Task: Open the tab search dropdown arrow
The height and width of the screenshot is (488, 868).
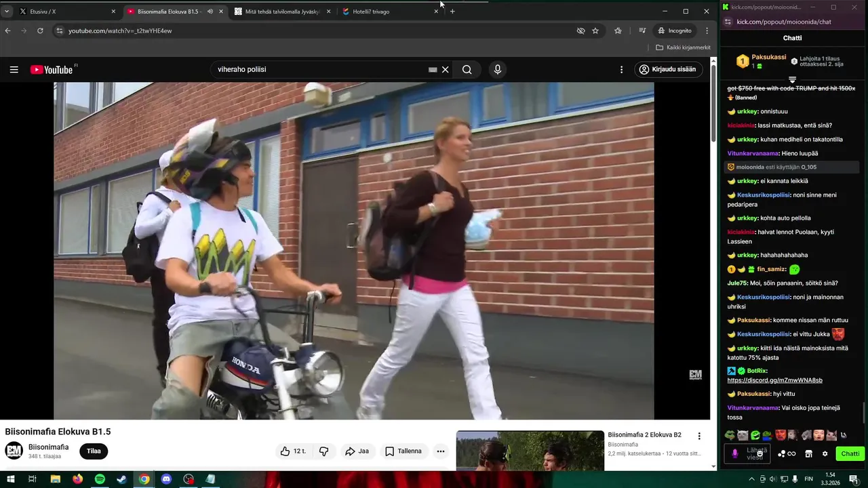Action: (7, 12)
